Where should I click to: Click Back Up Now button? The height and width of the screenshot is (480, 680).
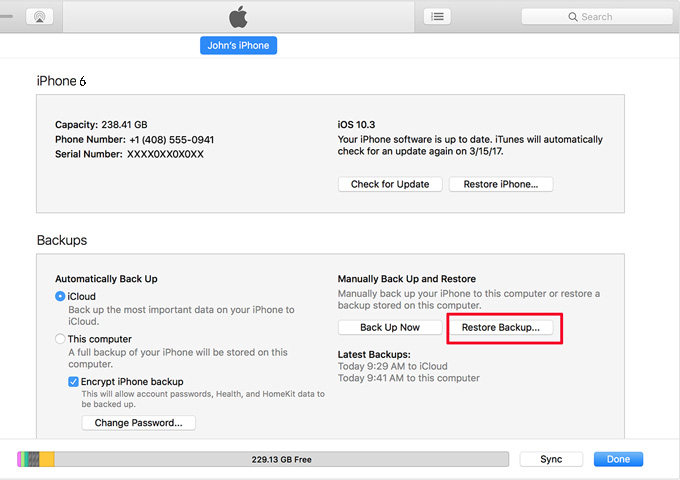390,327
